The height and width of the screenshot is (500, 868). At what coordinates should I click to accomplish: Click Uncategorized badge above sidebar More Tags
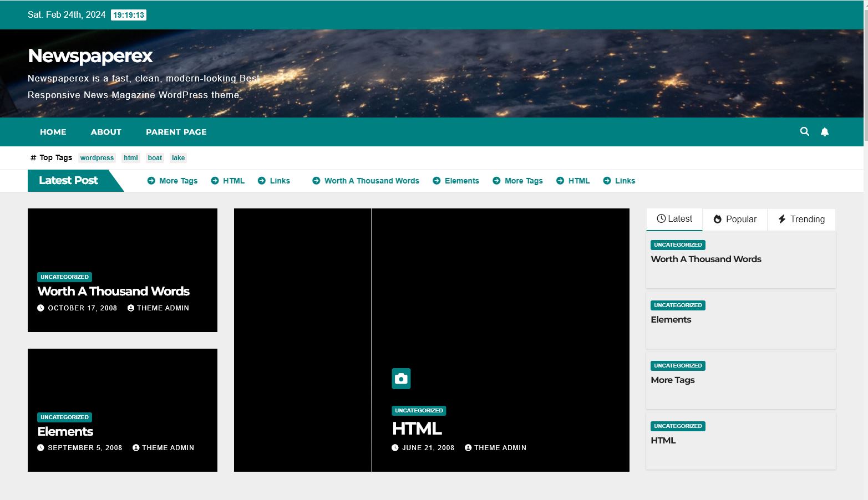point(678,366)
